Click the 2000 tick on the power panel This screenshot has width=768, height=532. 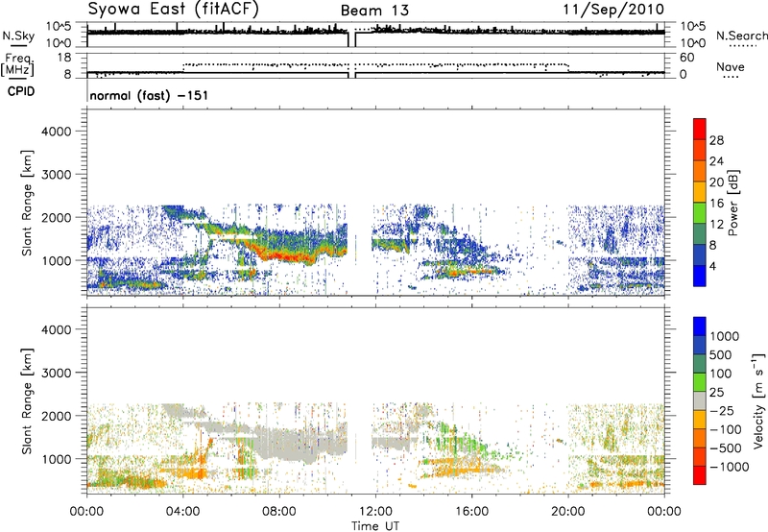point(57,217)
